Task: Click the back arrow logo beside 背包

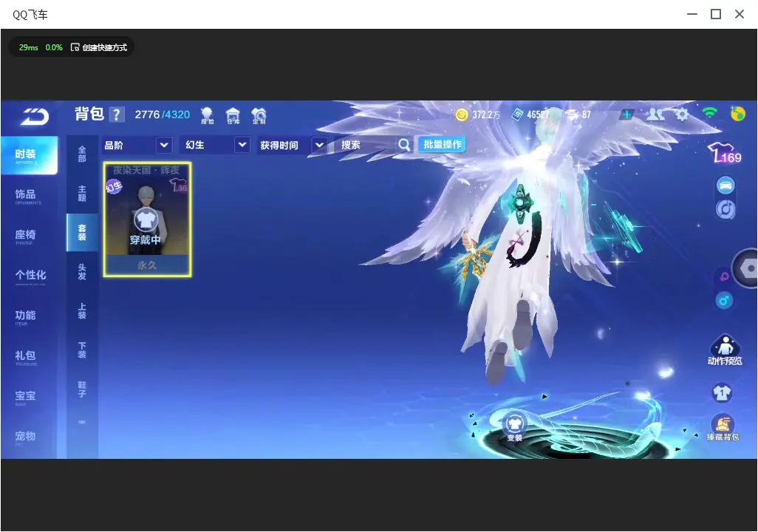Action: coord(35,117)
